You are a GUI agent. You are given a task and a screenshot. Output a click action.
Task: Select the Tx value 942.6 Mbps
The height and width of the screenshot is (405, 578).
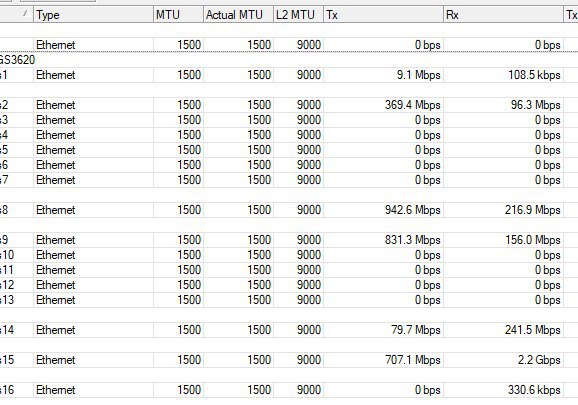tap(412, 210)
